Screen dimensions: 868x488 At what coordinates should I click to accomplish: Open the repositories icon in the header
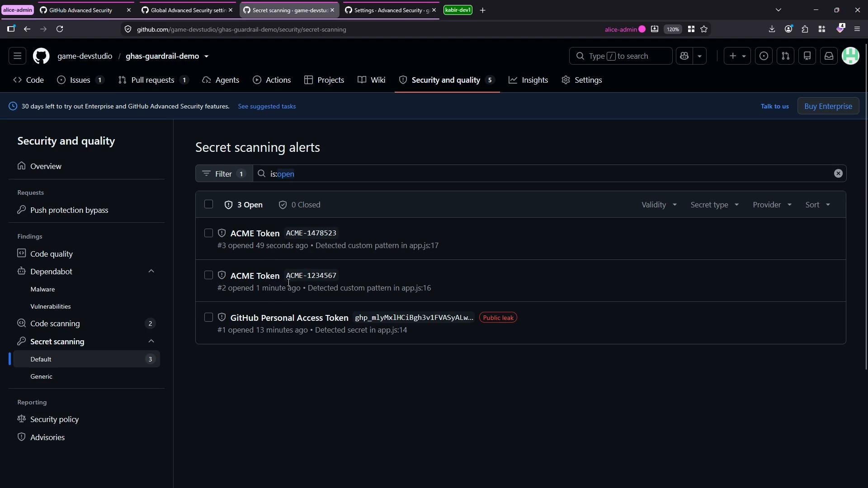point(807,56)
